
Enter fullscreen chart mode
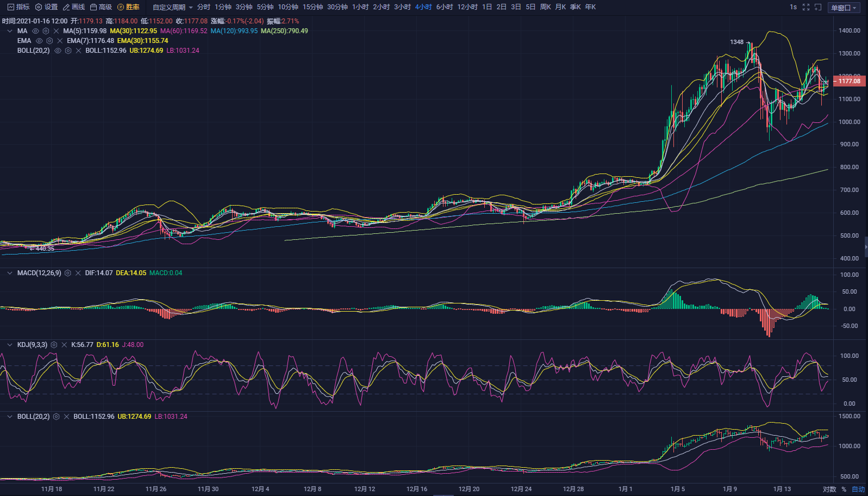[x=806, y=7]
